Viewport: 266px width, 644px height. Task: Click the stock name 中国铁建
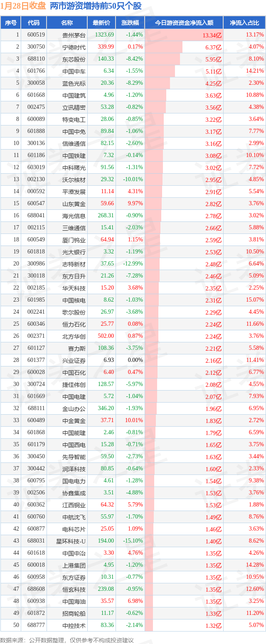point(74,156)
